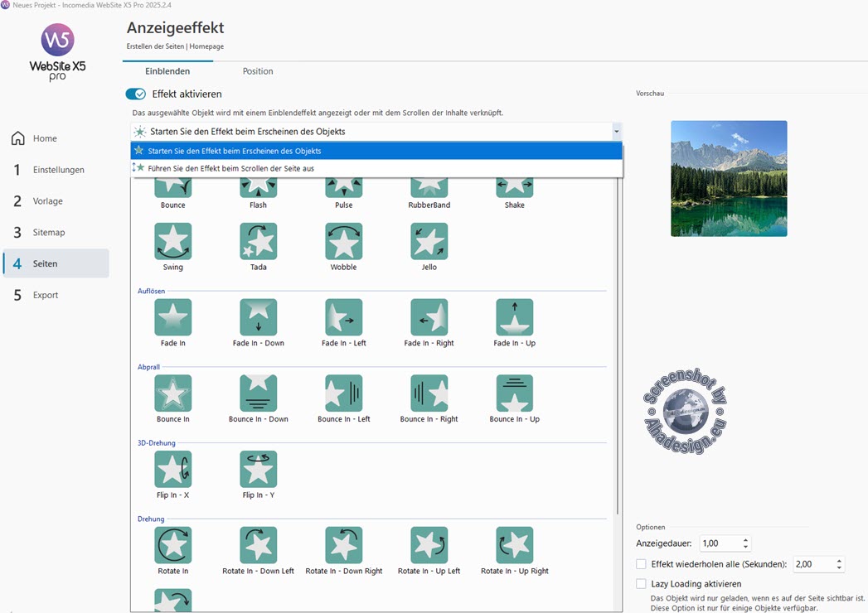
Task: Select the Jello effect icon
Action: 429,241
